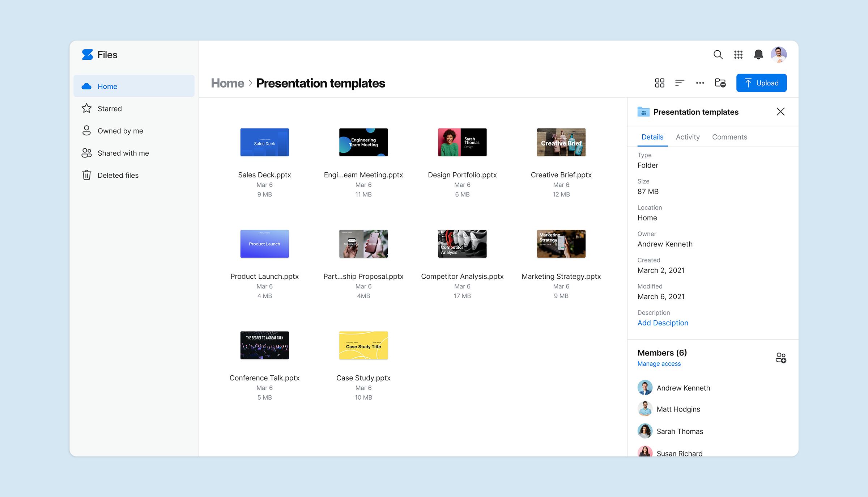This screenshot has height=497, width=868.
Task: Click the Files app logo
Action: [87, 55]
